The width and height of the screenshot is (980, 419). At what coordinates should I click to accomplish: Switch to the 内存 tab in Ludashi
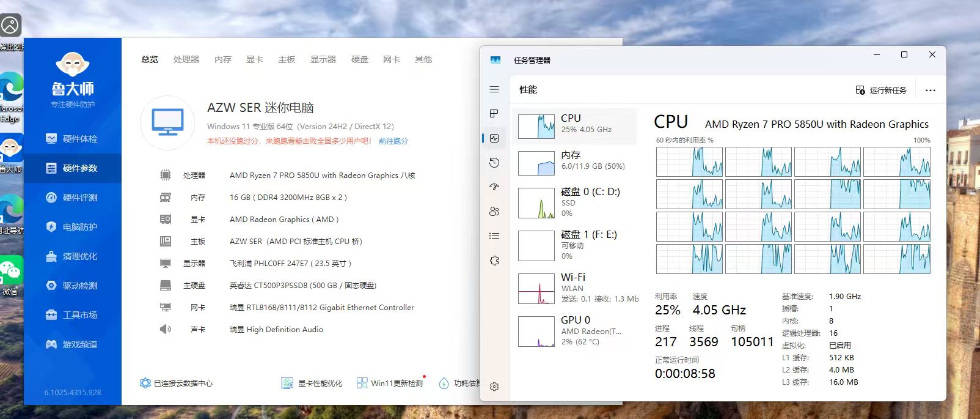point(223,59)
